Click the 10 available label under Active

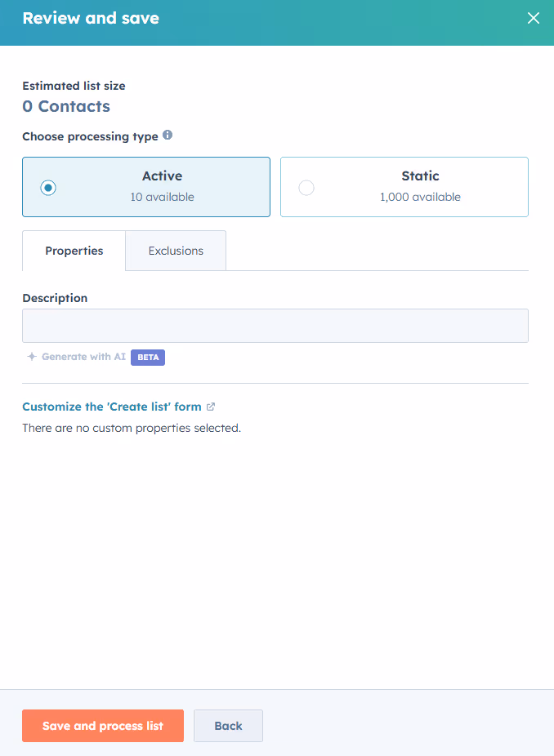click(162, 197)
